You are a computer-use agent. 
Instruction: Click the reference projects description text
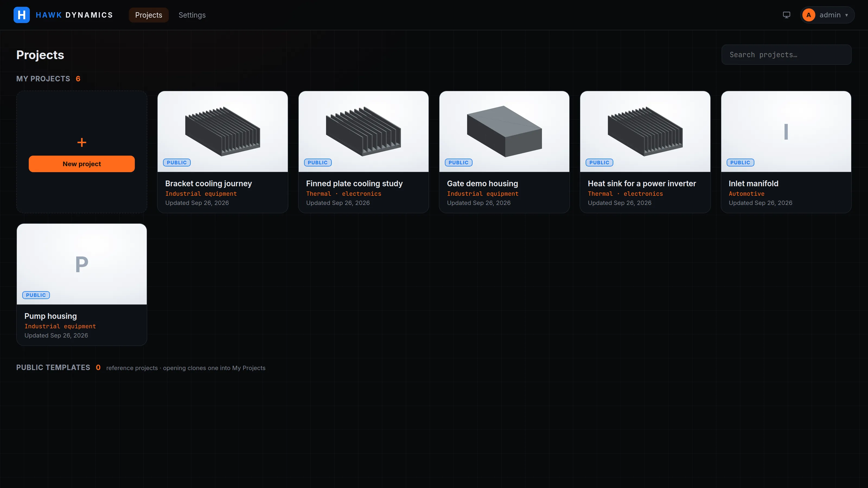(186, 368)
